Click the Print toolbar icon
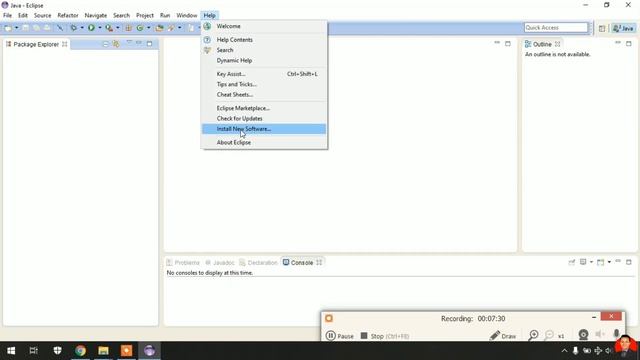 [x=47, y=28]
